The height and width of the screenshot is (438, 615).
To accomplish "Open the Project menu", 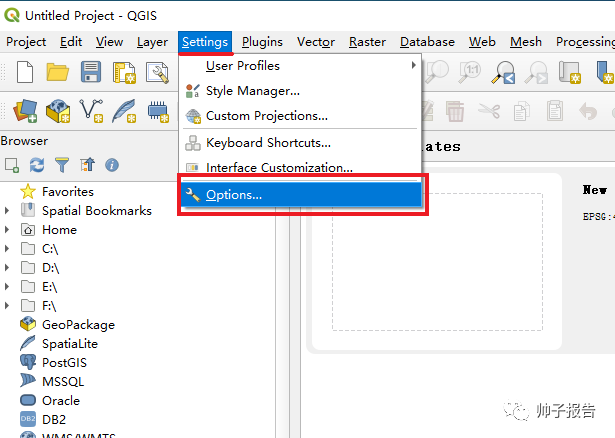I will pos(26,42).
